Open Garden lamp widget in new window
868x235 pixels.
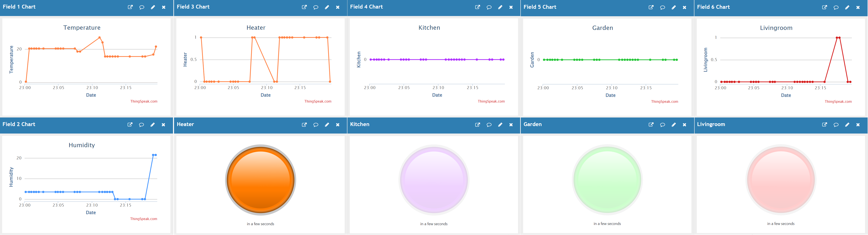tap(651, 125)
